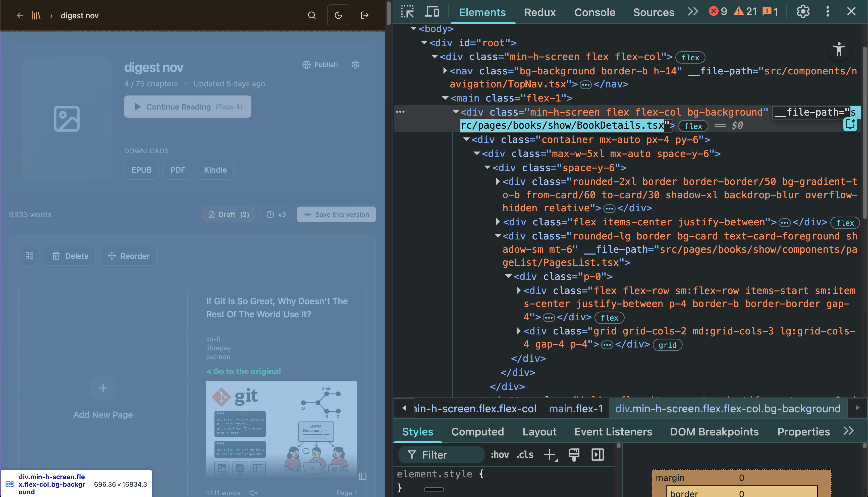
Task: Collapse the main flex-1 element
Action: tap(445, 98)
